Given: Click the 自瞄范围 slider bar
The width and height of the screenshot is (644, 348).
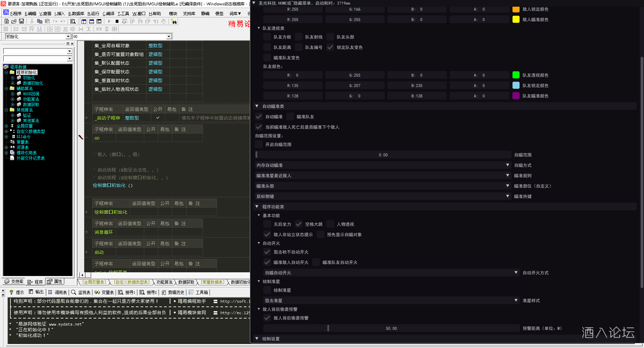Looking at the screenshot, I should pos(383,155).
